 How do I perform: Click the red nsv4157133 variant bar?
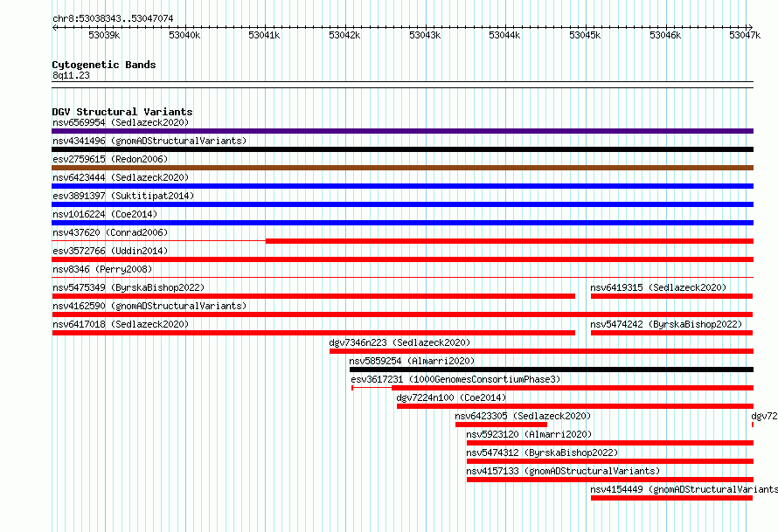[x=610, y=480]
